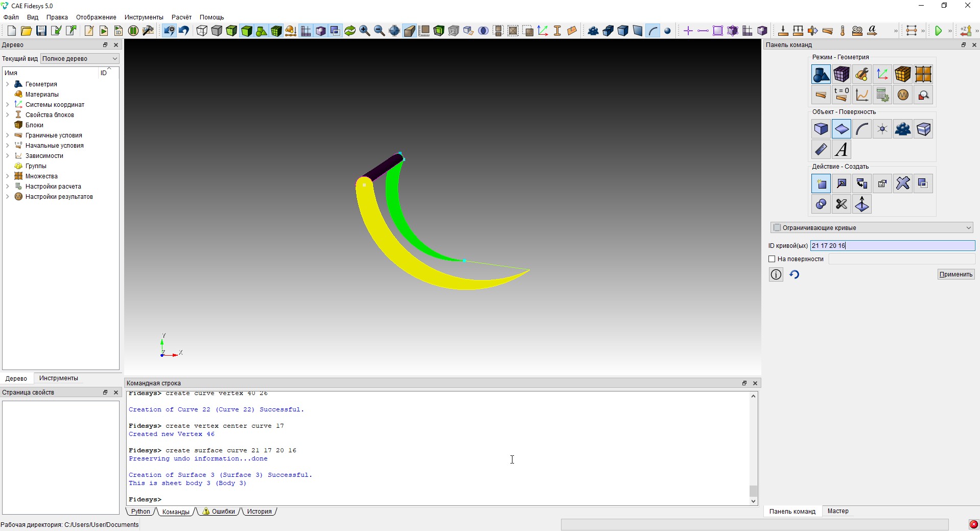Screen dimensions: 980x531
Task: Expand the 'Настройки расчета' tree node
Action: pyautogui.click(x=7, y=186)
